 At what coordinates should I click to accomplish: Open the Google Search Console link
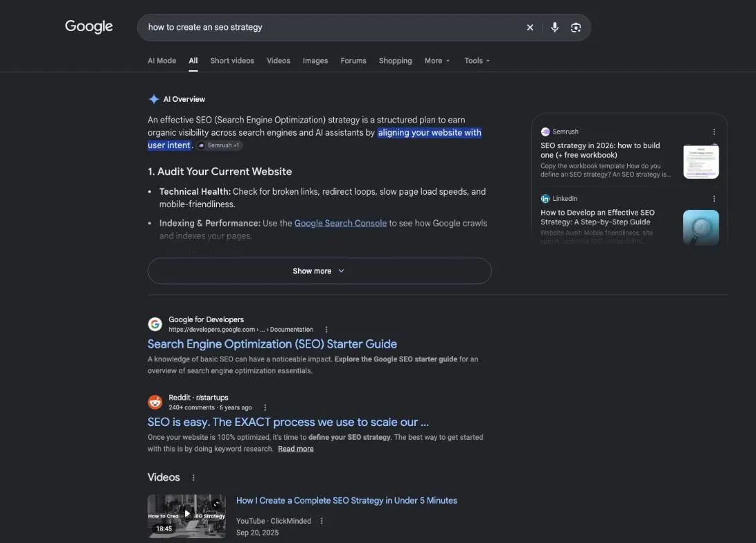[x=340, y=223]
